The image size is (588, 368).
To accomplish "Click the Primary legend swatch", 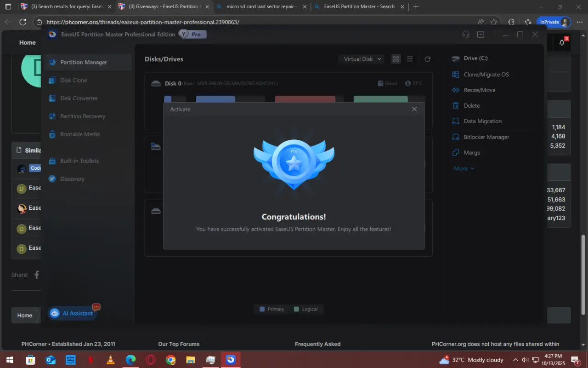I will tap(262, 309).
